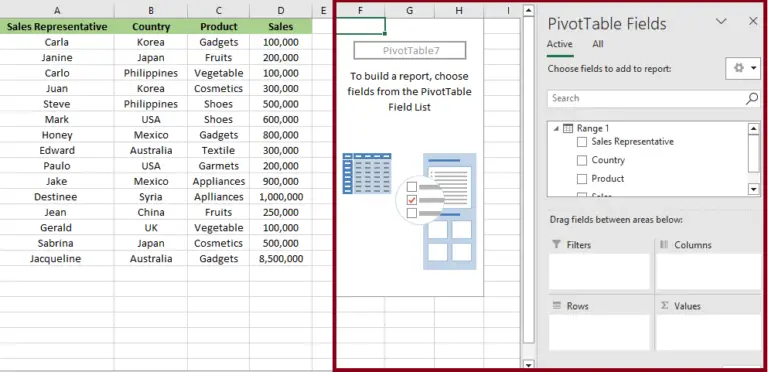Click the magnifying glass search icon
Image resolution: width=768 pixels, height=372 pixels.
click(751, 99)
